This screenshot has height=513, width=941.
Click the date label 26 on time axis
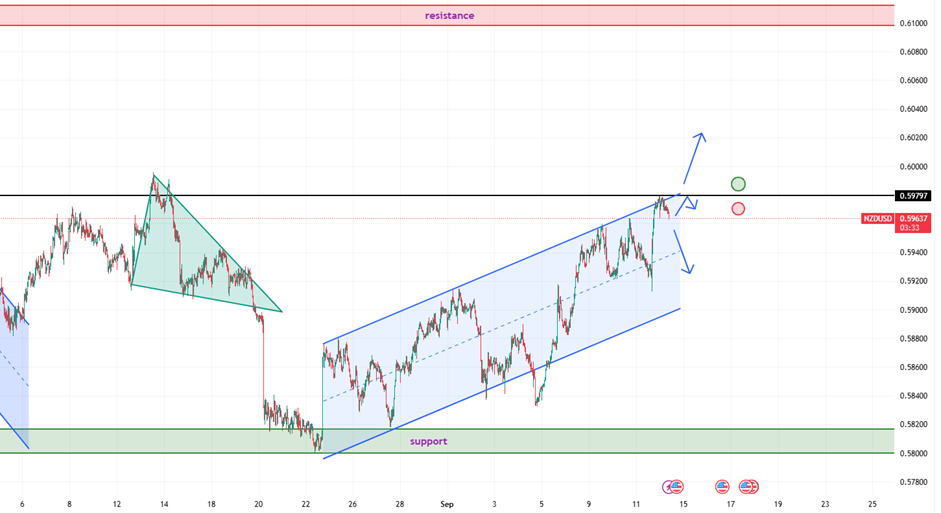[352, 505]
